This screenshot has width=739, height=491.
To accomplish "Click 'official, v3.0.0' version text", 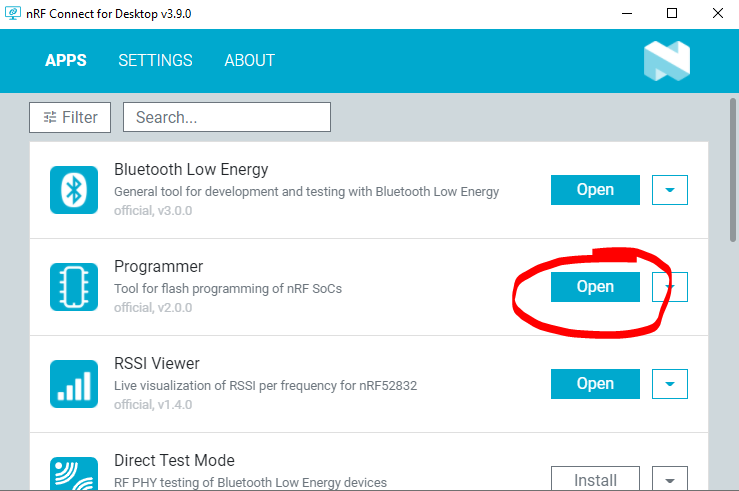I will tap(153, 211).
